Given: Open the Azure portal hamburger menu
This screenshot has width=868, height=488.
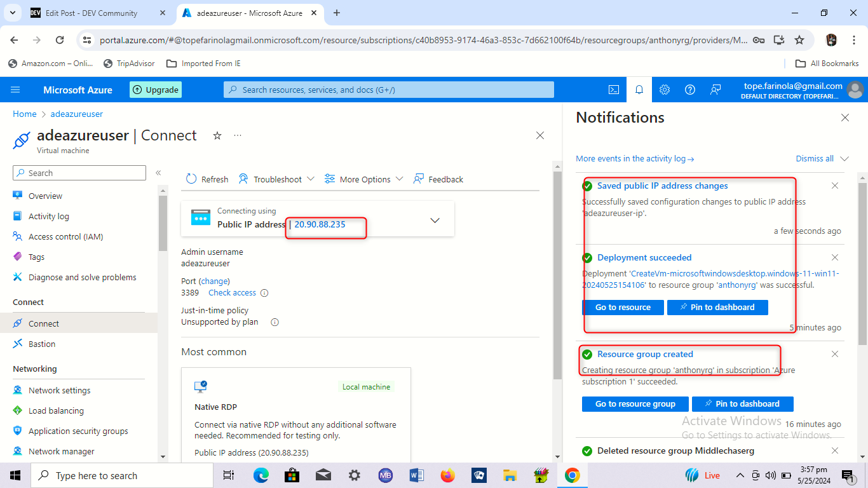Looking at the screenshot, I should (16, 90).
